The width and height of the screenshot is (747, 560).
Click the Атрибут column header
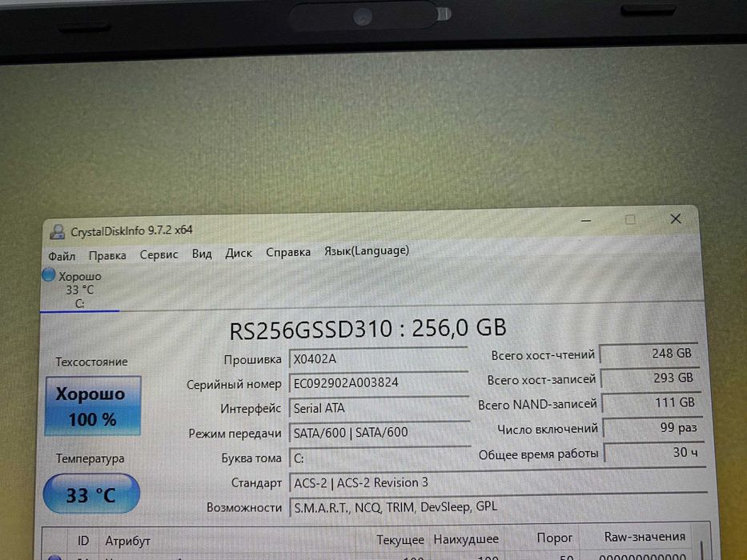click(x=127, y=541)
